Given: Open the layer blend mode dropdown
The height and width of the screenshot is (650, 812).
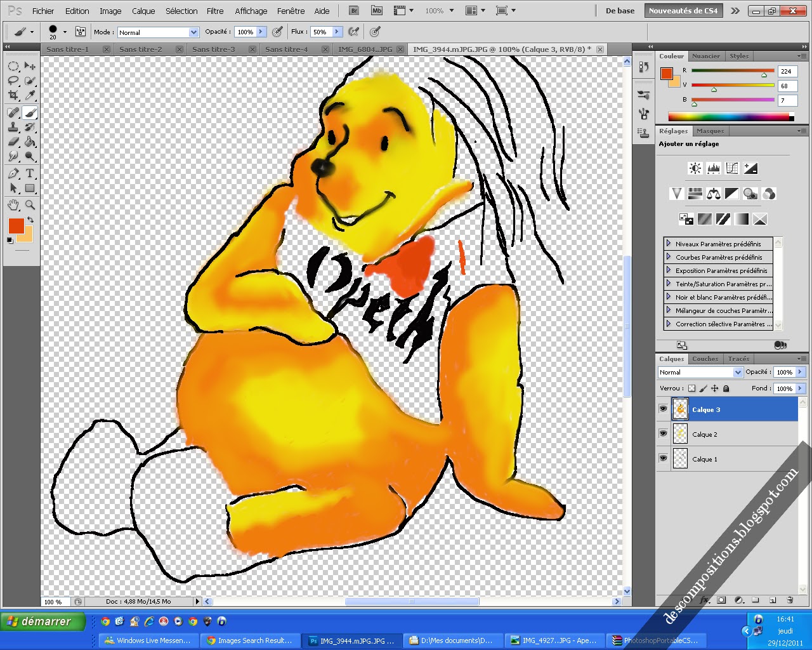Looking at the screenshot, I should 737,373.
